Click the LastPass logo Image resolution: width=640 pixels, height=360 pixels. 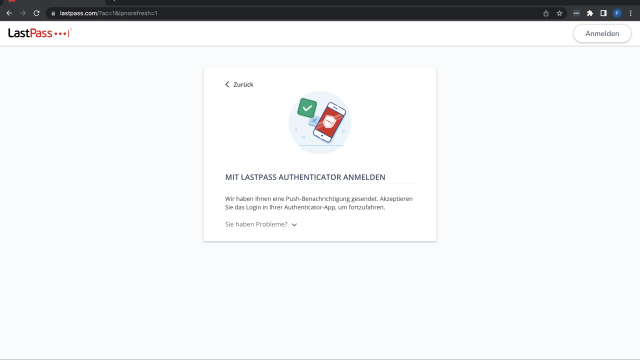40,33
